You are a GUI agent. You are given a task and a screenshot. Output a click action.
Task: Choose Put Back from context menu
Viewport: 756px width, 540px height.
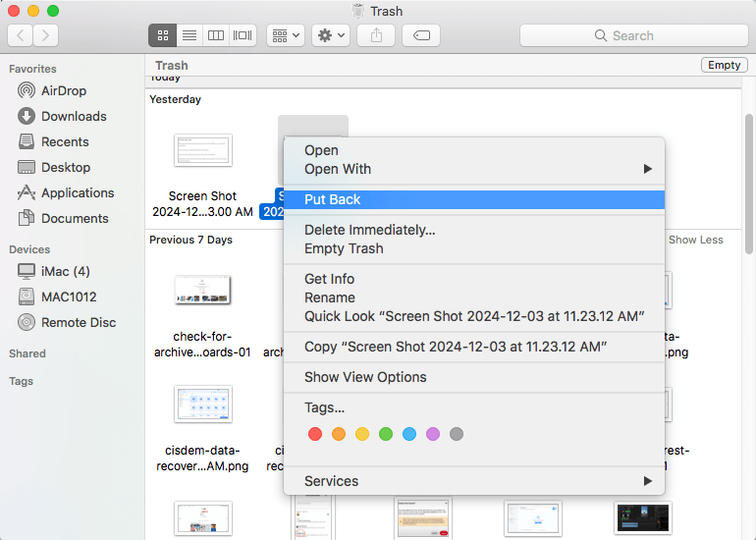pyautogui.click(x=474, y=199)
